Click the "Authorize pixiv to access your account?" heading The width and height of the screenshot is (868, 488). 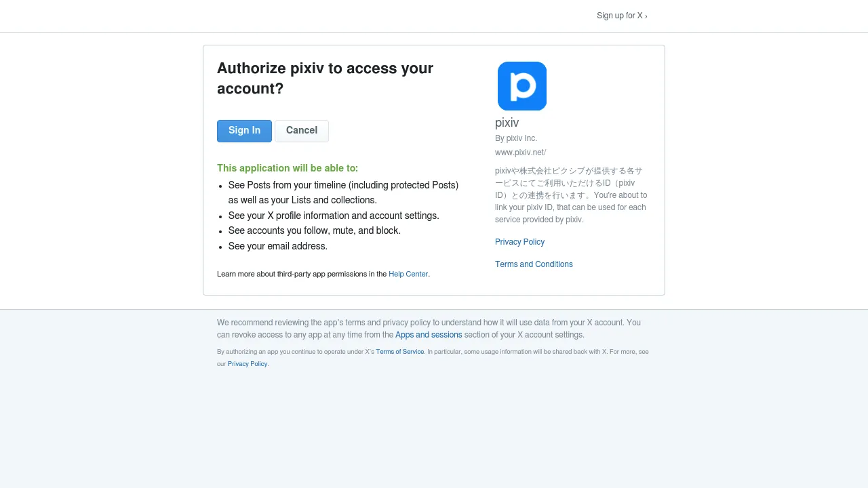click(325, 78)
